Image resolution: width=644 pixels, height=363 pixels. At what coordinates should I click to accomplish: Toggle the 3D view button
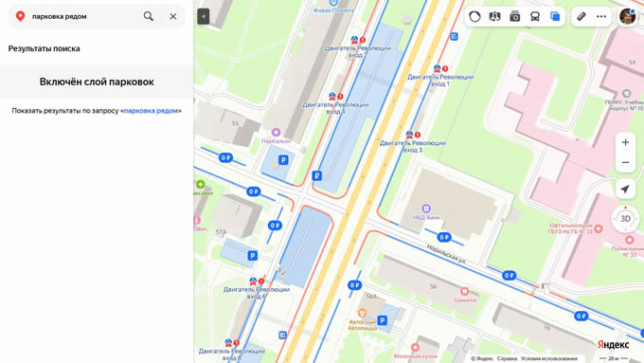pyautogui.click(x=625, y=219)
